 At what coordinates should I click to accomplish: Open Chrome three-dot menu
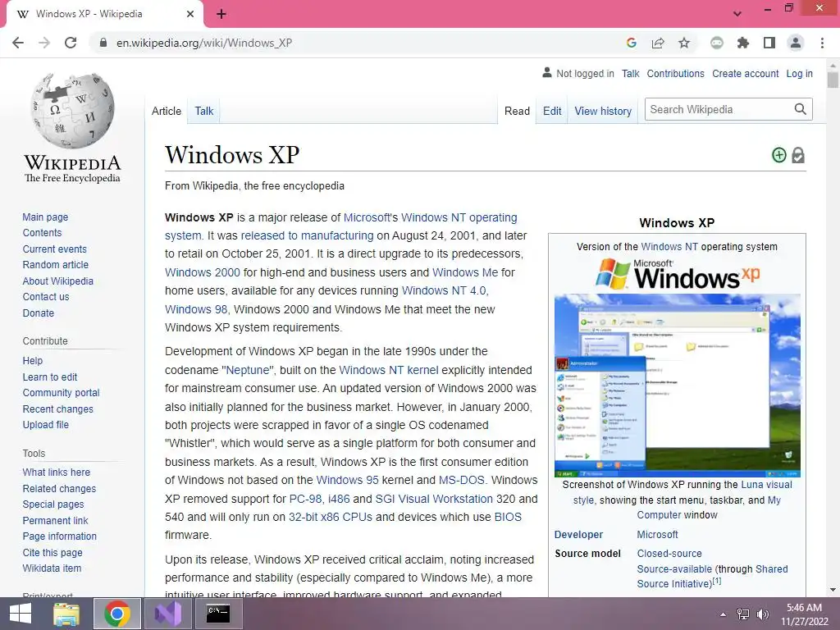click(822, 43)
